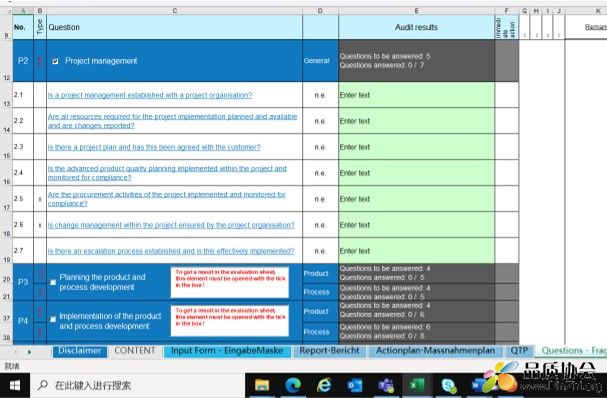Launch Microsoft Edge from the taskbar
The width and height of the screenshot is (607, 398).
pyautogui.click(x=293, y=385)
